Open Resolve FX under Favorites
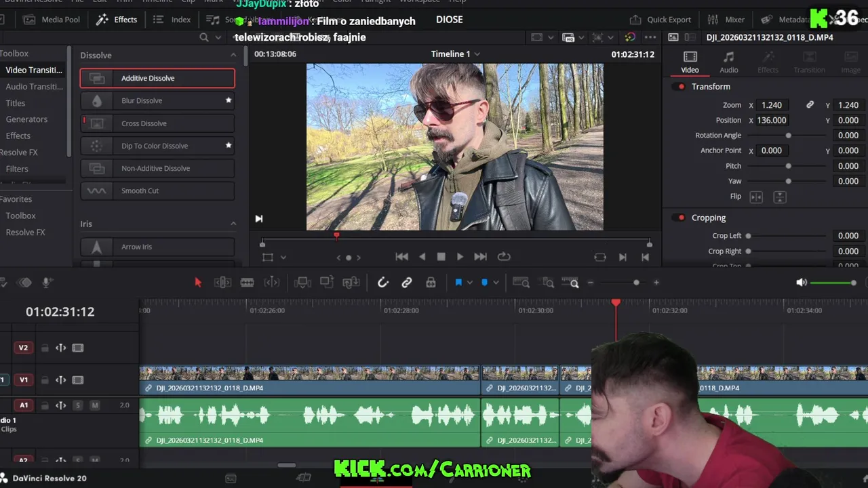 [25, 232]
